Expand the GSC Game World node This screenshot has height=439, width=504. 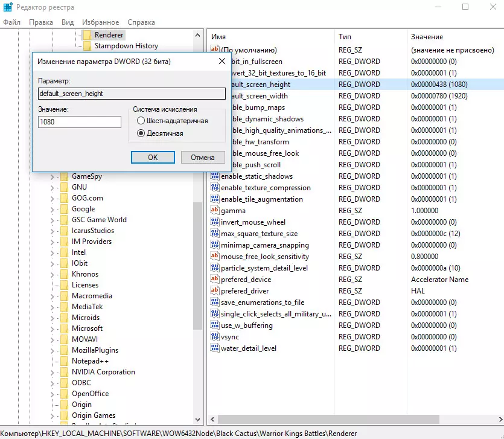[x=52, y=220]
